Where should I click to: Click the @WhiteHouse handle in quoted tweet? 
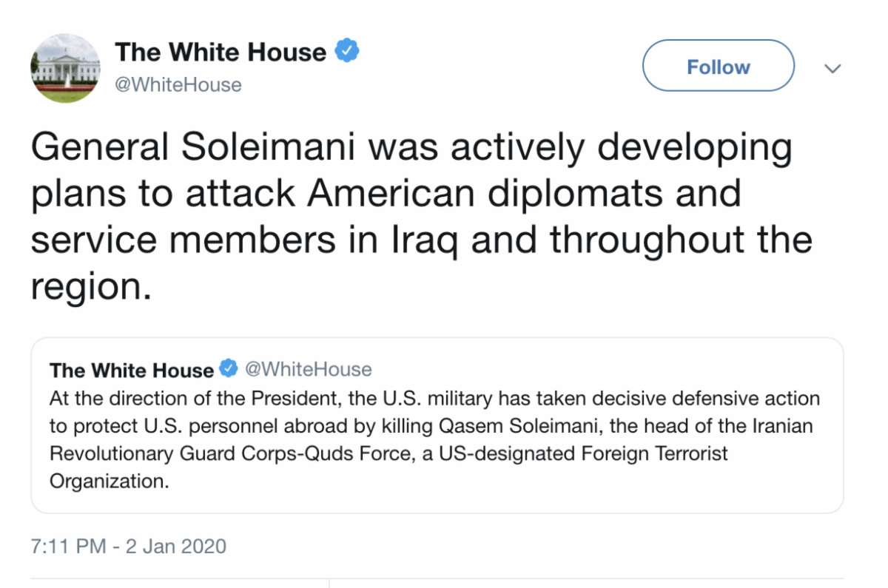tap(308, 368)
